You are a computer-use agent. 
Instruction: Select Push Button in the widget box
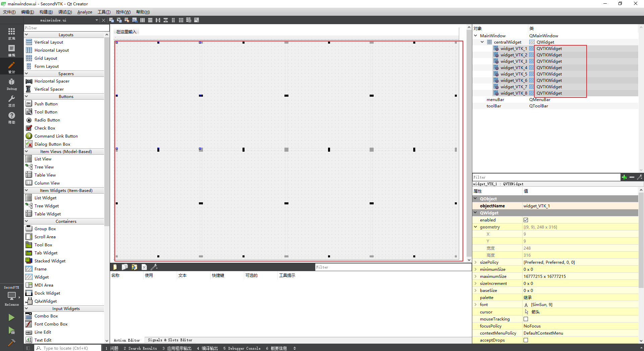point(46,104)
